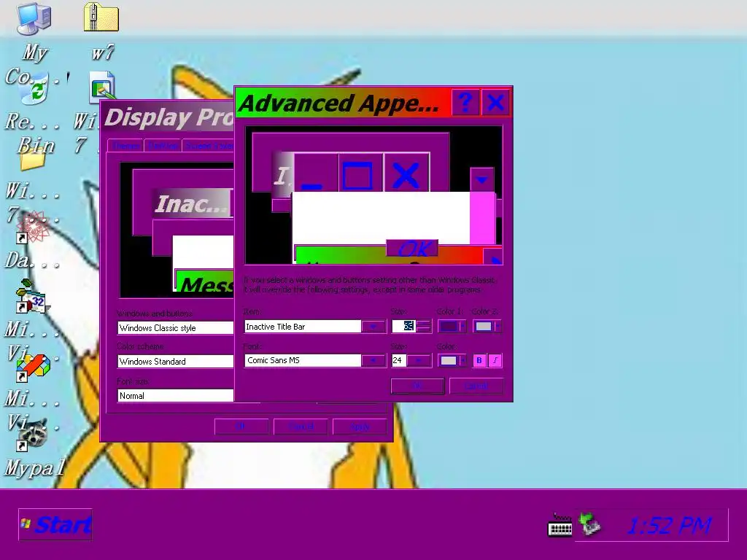The height and width of the screenshot is (560, 747).
Task: Select the Mypal raccoon shortcut icon
Action: [32, 434]
